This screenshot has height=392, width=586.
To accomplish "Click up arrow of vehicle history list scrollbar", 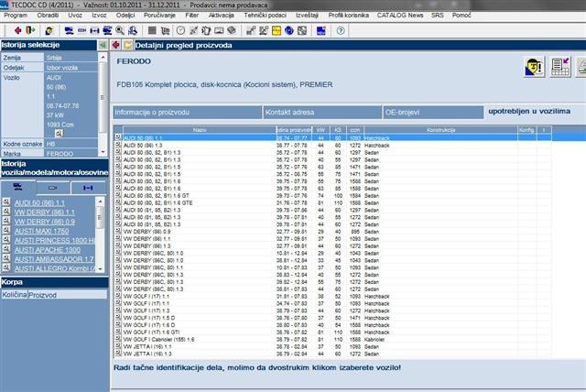I will (x=100, y=201).
